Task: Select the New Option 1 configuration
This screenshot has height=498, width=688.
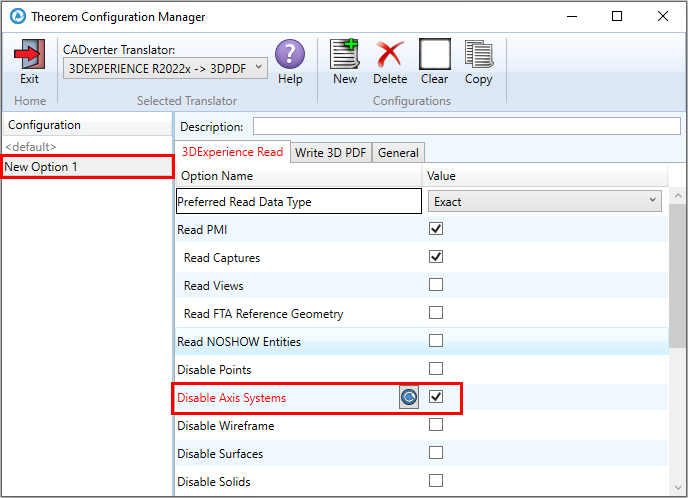Action: [x=87, y=167]
